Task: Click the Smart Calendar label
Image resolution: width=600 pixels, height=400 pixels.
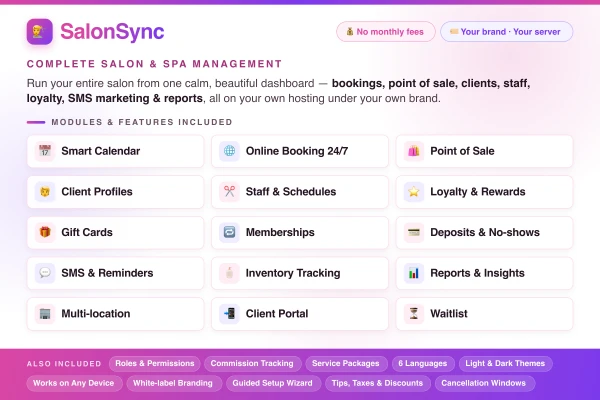Action: 101,151
